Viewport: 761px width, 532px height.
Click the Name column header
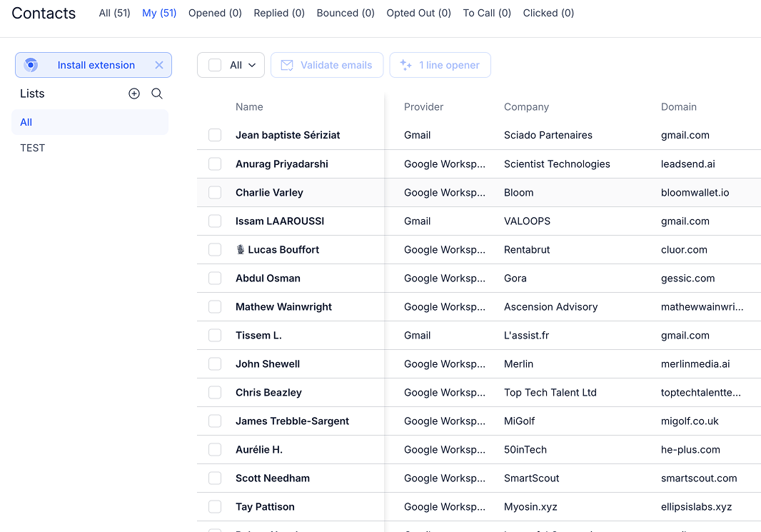click(x=249, y=107)
